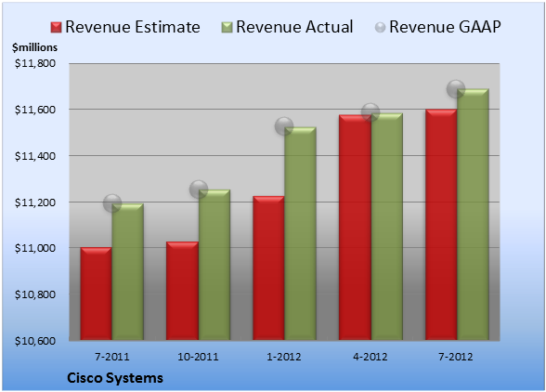Click the red Revenue Estimate legend swatch

[x=56, y=28]
